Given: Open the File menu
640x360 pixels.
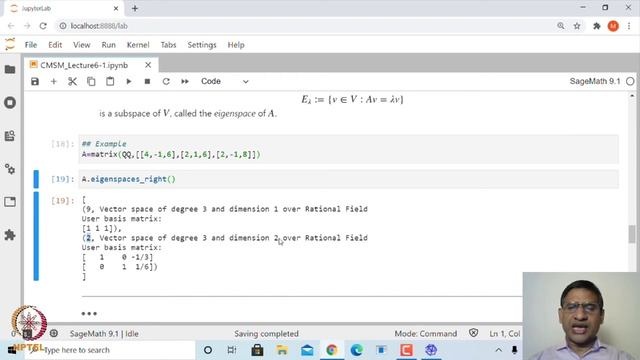Looking at the screenshot, I should pos(31,45).
